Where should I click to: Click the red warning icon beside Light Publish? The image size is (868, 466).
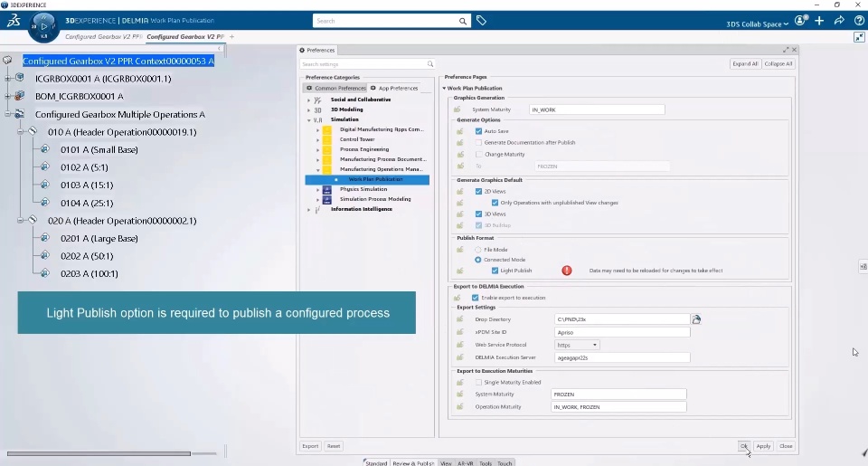pyautogui.click(x=567, y=271)
